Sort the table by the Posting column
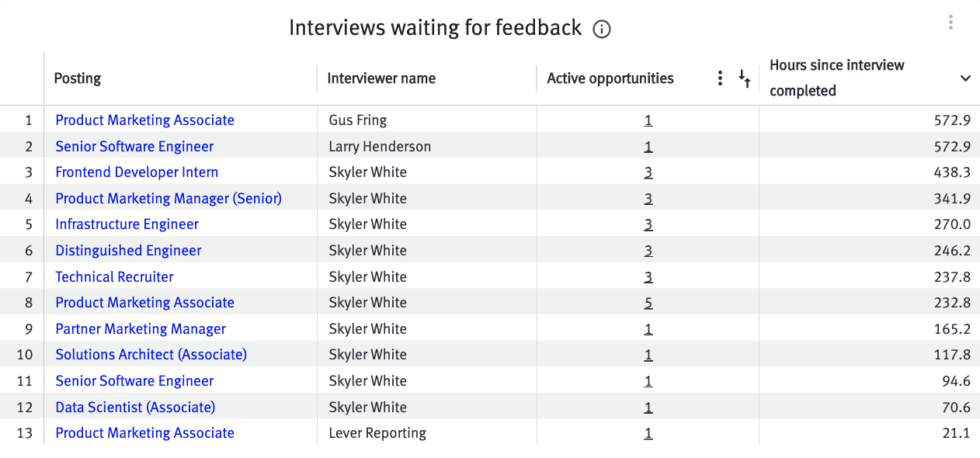Screen dimensions: 980x458 coord(77,78)
